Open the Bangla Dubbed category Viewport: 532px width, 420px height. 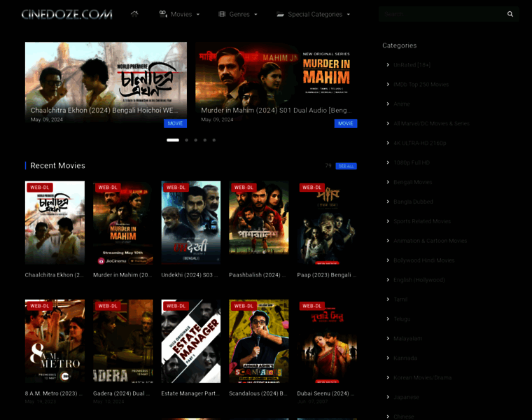(413, 202)
